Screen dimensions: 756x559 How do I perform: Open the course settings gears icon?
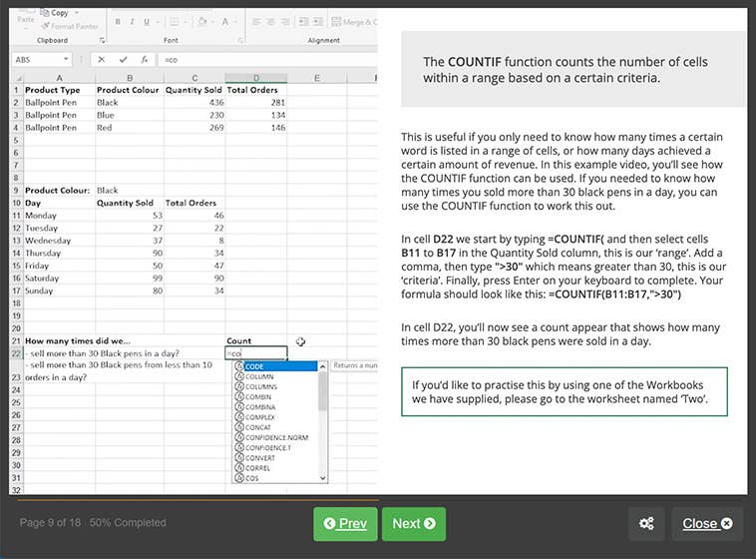(646, 524)
